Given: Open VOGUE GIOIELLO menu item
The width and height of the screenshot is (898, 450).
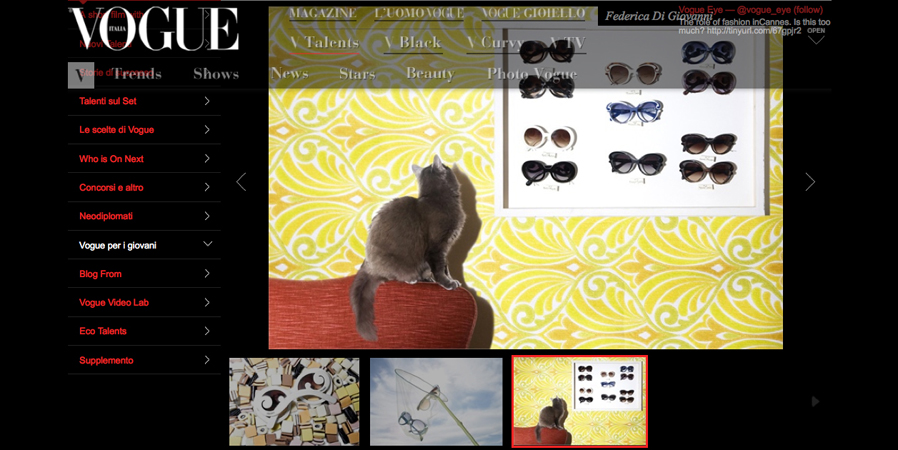Looking at the screenshot, I should tap(533, 13).
